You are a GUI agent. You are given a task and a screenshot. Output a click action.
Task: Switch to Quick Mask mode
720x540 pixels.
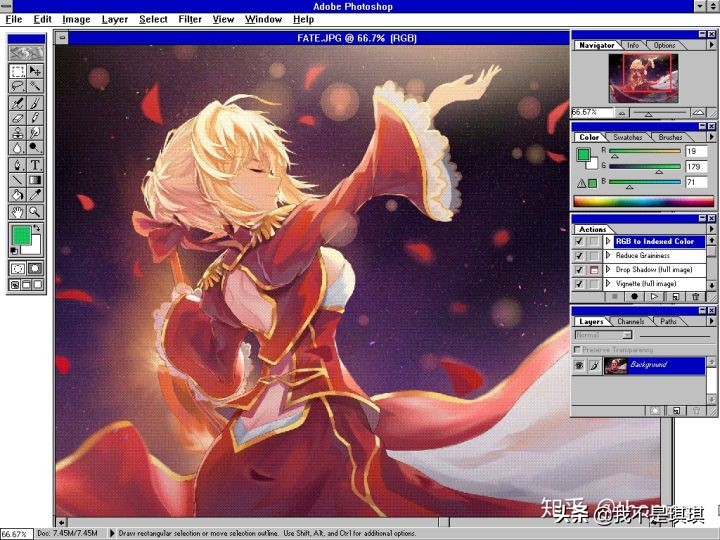(35, 269)
